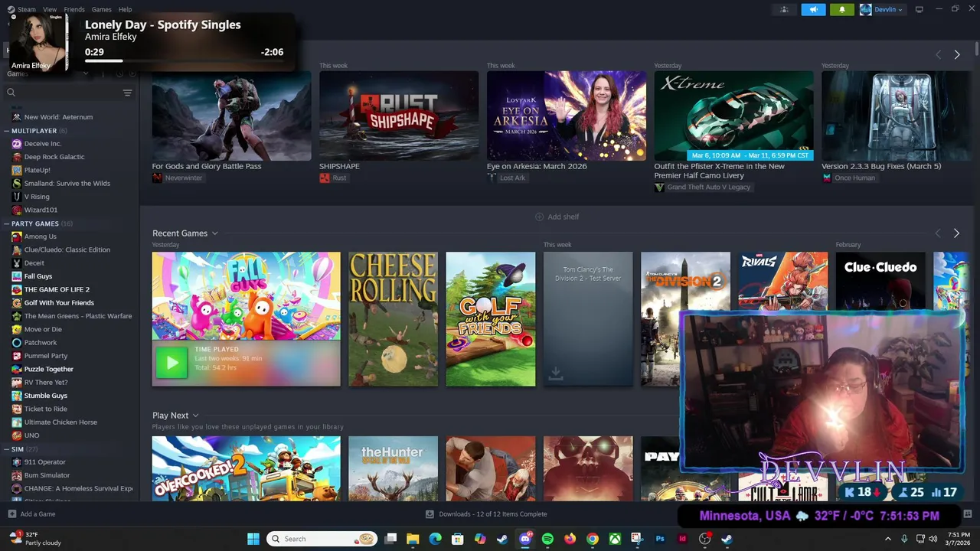Screen dimensions: 980x551
Task: Enter Big Picture mode monitor icon
Action: (919, 9)
